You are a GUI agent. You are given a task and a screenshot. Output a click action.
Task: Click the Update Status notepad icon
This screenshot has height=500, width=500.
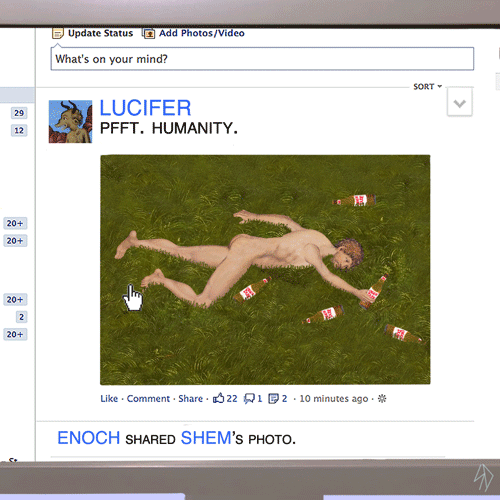tap(58, 33)
